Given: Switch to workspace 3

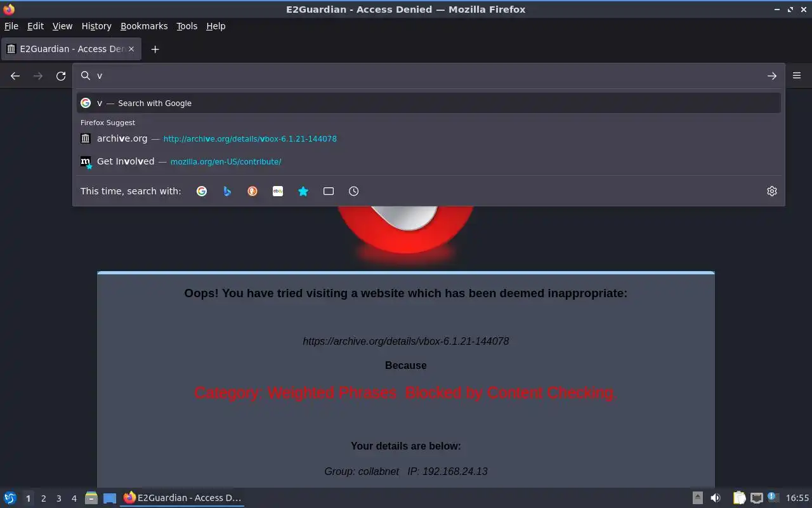Looking at the screenshot, I should pyautogui.click(x=58, y=498).
